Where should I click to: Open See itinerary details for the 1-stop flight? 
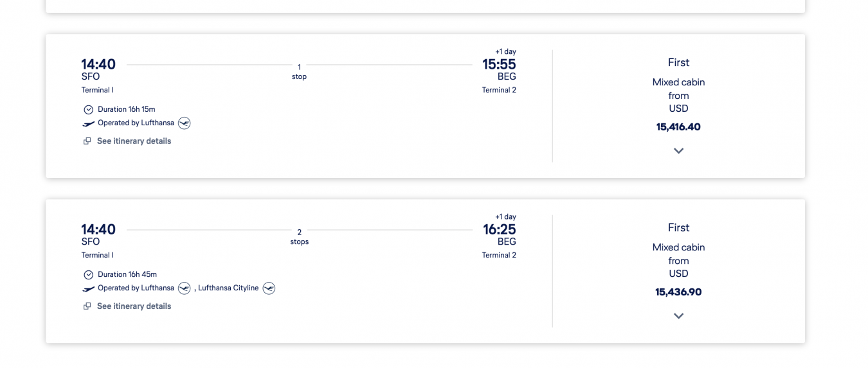point(134,141)
